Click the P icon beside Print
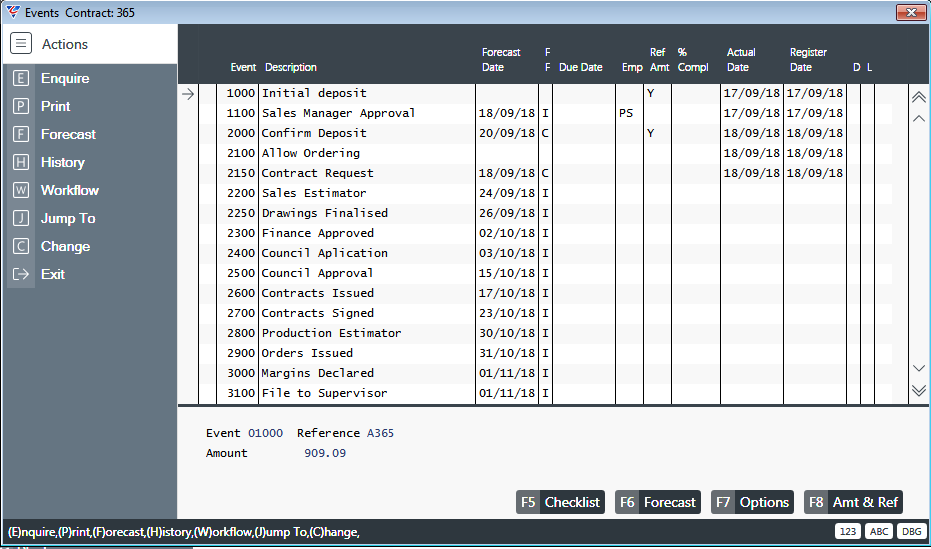 point(21,106)
